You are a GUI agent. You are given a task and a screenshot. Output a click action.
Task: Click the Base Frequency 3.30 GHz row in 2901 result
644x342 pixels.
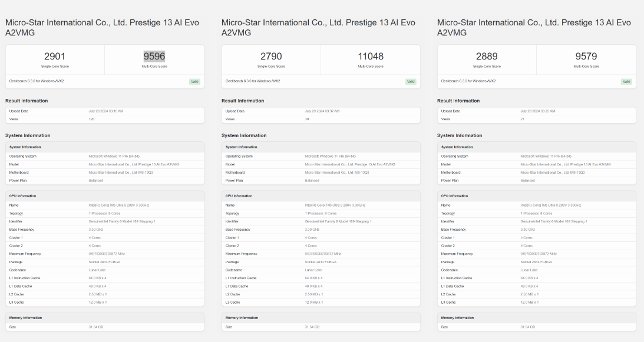[105, 230]
